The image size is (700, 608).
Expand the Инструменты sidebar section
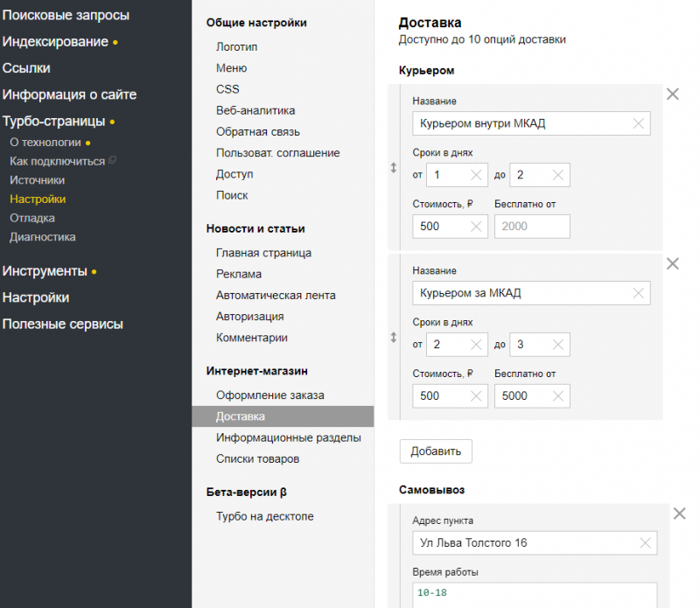point(45,271)
